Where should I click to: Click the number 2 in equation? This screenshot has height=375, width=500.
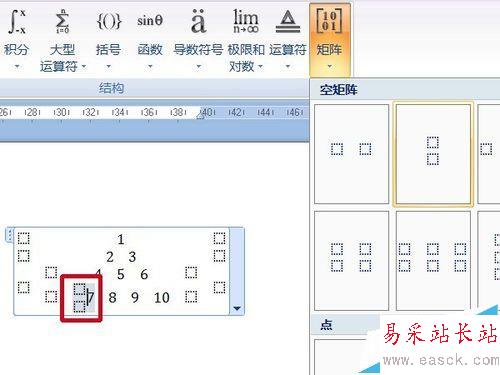click(110, 257)
